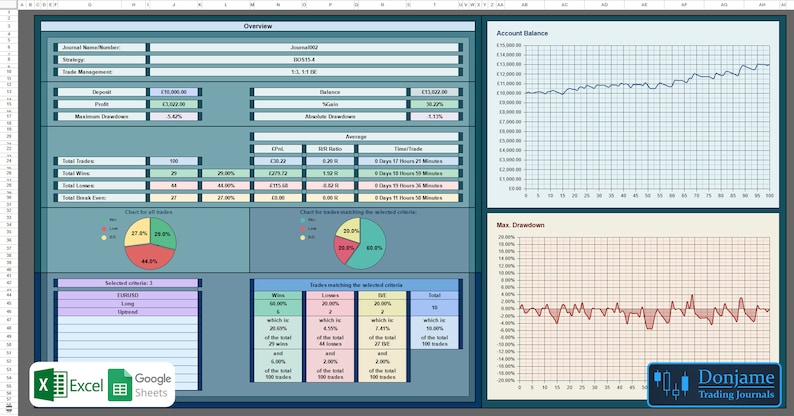Click the 'Total Wins:' label
Viewport: 794px width, 416px height.
point(102,173)
